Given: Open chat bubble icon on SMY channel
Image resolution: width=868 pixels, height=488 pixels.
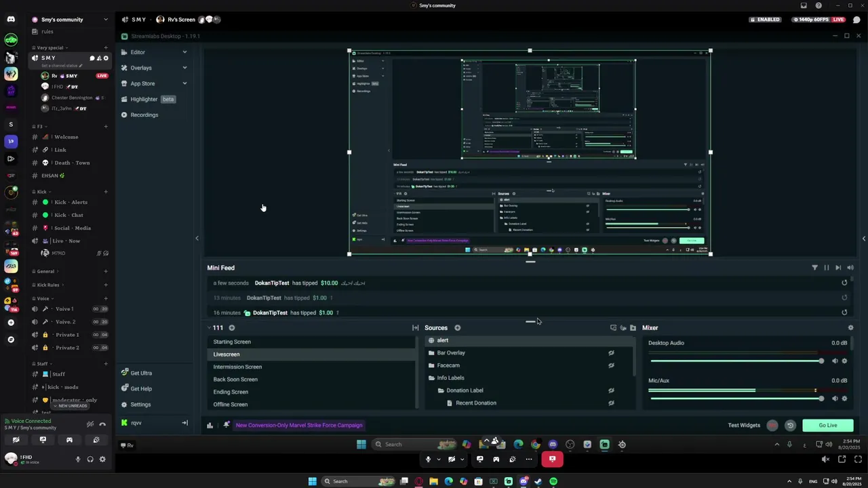Looking at the screenshot, I should coord(92,58).
